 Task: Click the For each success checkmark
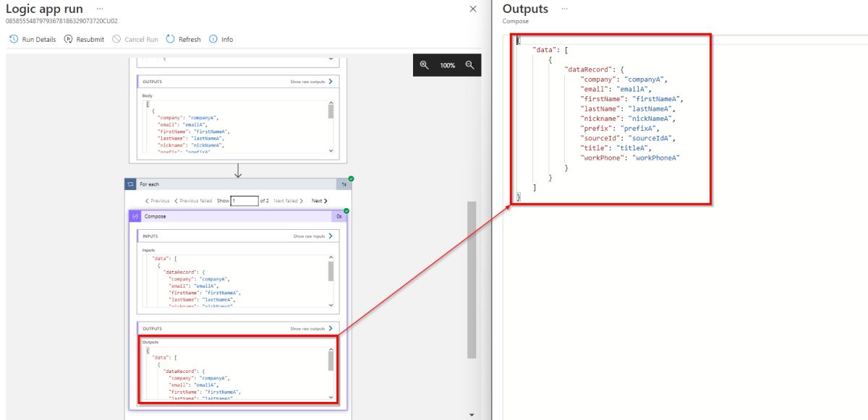[x=350, y=179]
